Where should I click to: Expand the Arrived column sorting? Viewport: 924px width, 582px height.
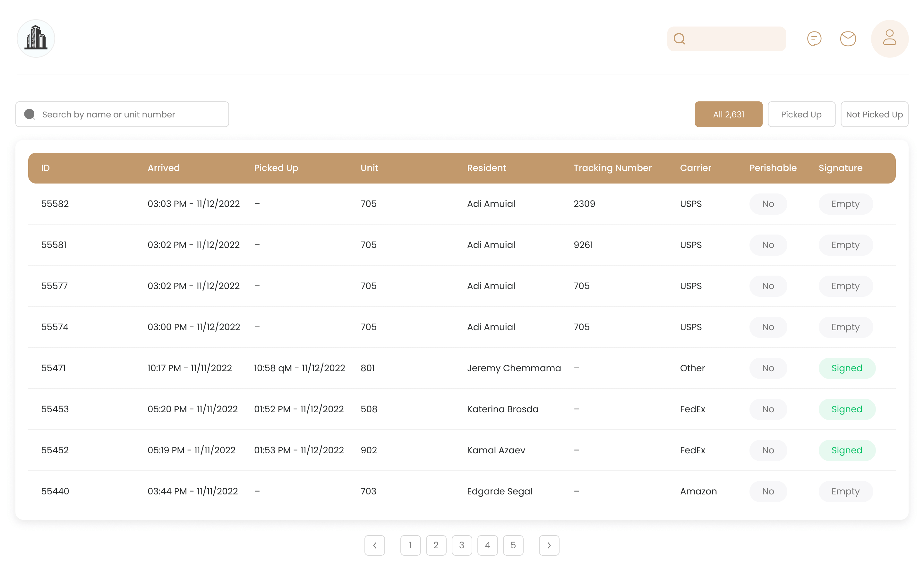164,168
